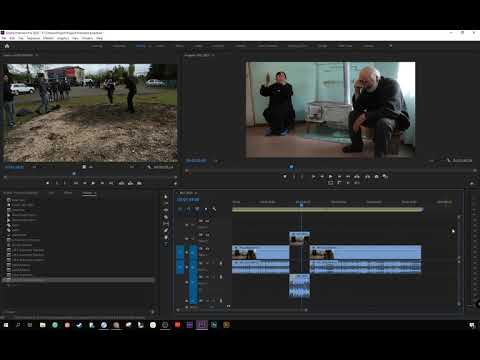The width and height of the screenshot is (480, 360).
Task: Click voice-over record mic on A1
Action: (221, 263)
